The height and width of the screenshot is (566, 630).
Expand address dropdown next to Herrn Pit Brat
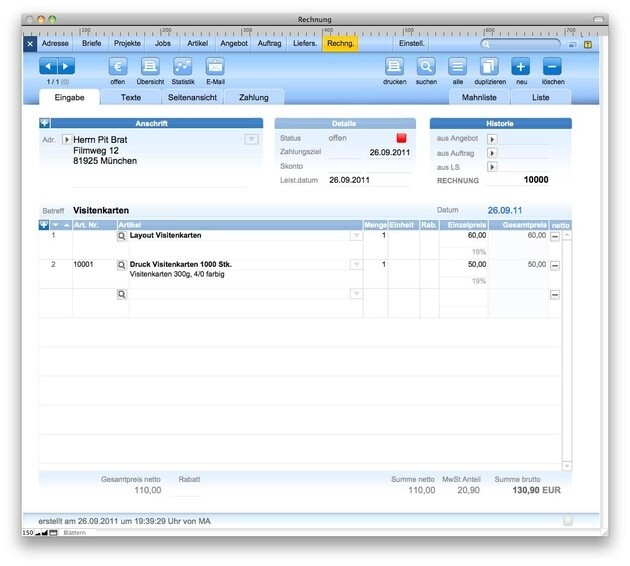pos(252,139)
